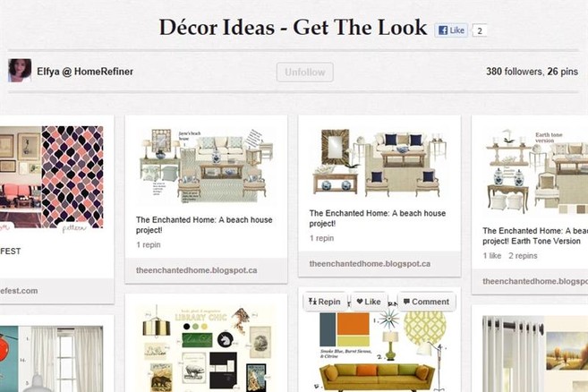Open the Earth tone version pin image
This screenshot has width=588, height=392.
coord(535,173)
